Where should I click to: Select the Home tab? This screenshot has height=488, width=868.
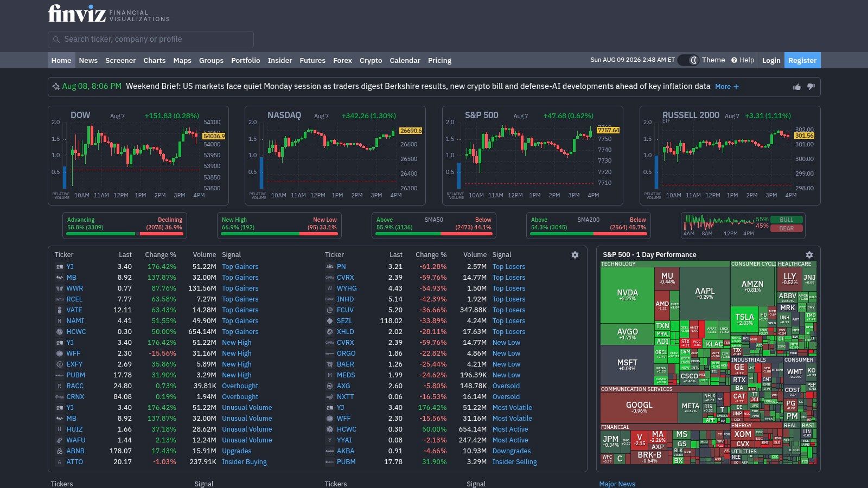pyautogui.click(x=61, y=60)
